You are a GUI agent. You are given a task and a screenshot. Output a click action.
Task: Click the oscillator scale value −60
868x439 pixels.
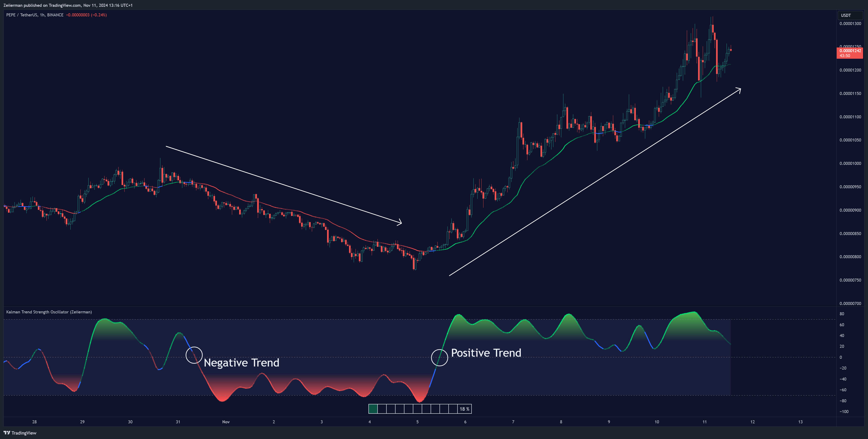[x=843, y=390]
